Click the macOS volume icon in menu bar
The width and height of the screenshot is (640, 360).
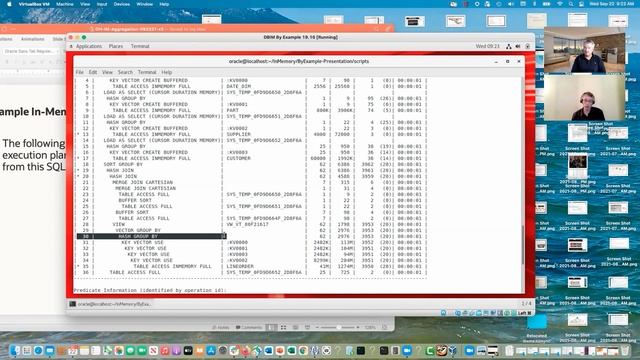point(511,4)
